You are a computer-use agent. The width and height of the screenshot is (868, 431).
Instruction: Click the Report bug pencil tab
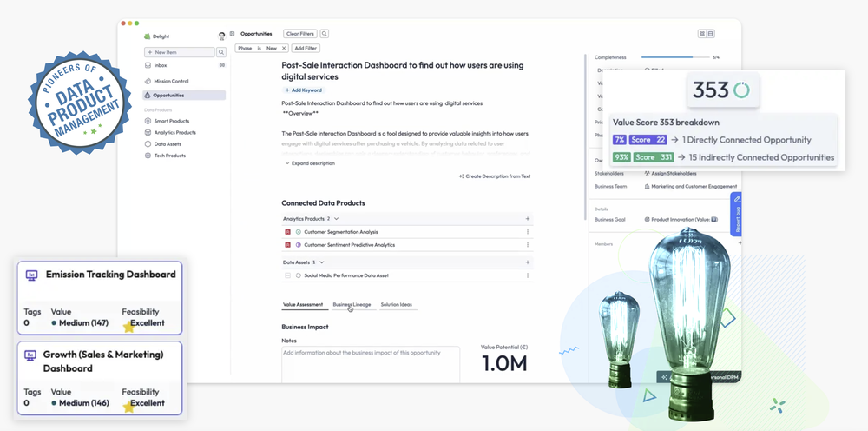coord(736,214)
